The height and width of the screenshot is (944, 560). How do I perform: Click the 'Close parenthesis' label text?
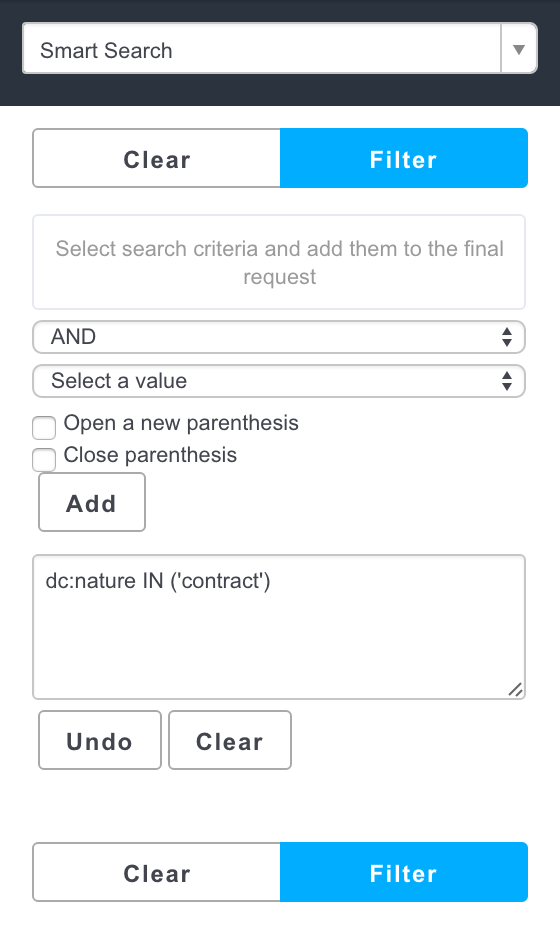(151, 455)
